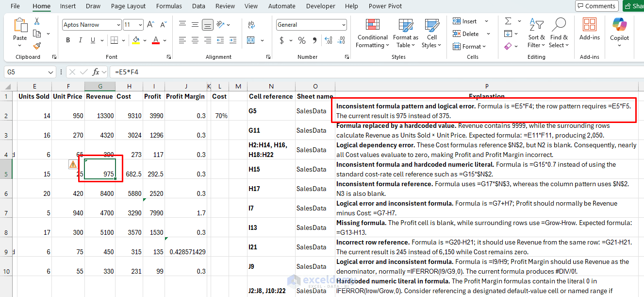Open Cell Styles gallery
The height and width of the screenshot is (297, 644).
[431, 33]
